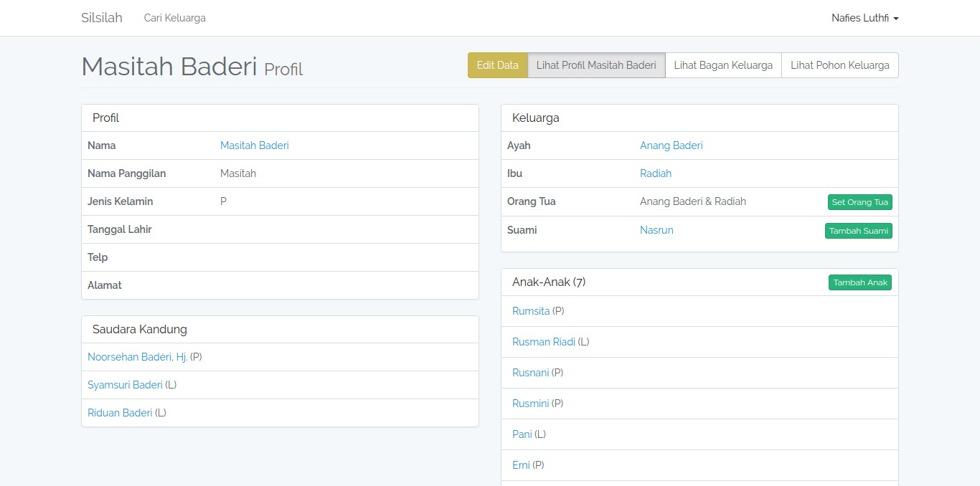Open sibling Syamsuri Baderi's profile

point(125,385)
